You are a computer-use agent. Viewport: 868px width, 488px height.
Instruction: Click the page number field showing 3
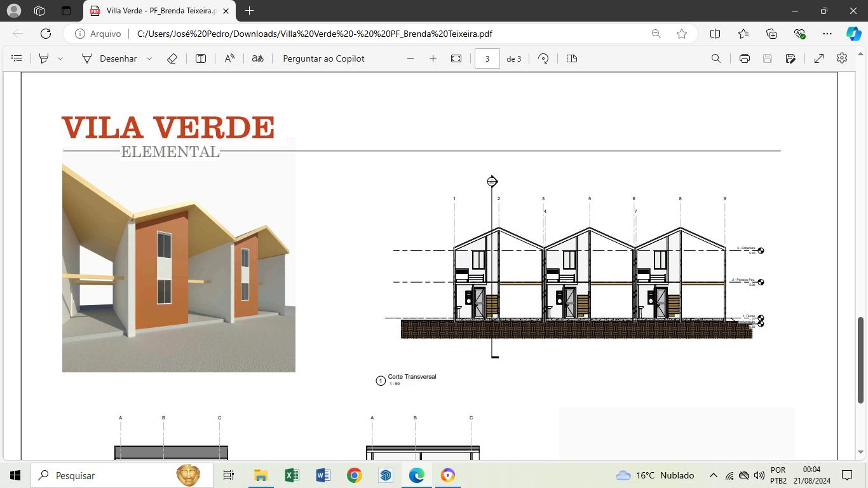(x=487, y=58)
